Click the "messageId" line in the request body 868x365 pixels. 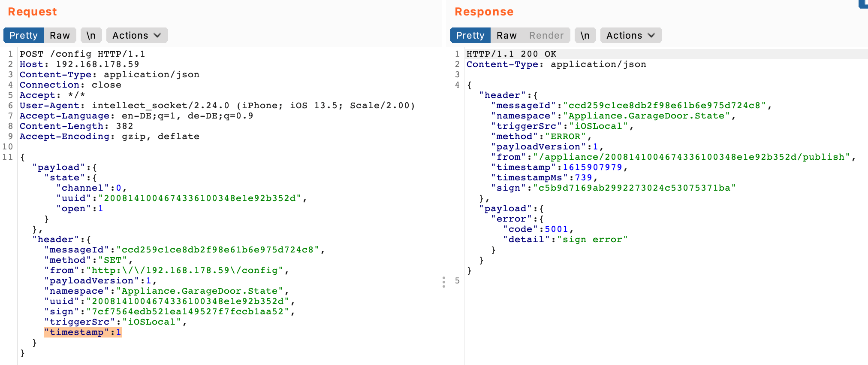[184, 250]
